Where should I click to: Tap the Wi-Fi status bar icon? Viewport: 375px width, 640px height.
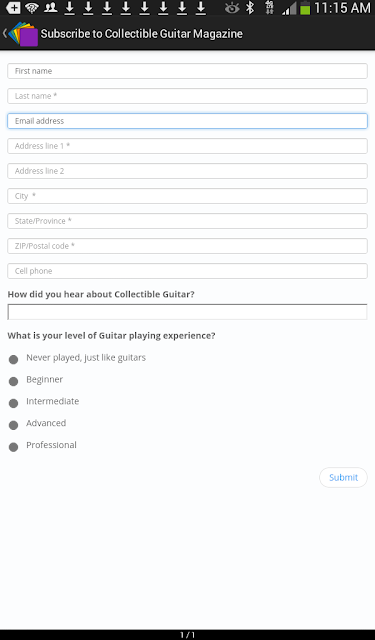pos(31,7)
